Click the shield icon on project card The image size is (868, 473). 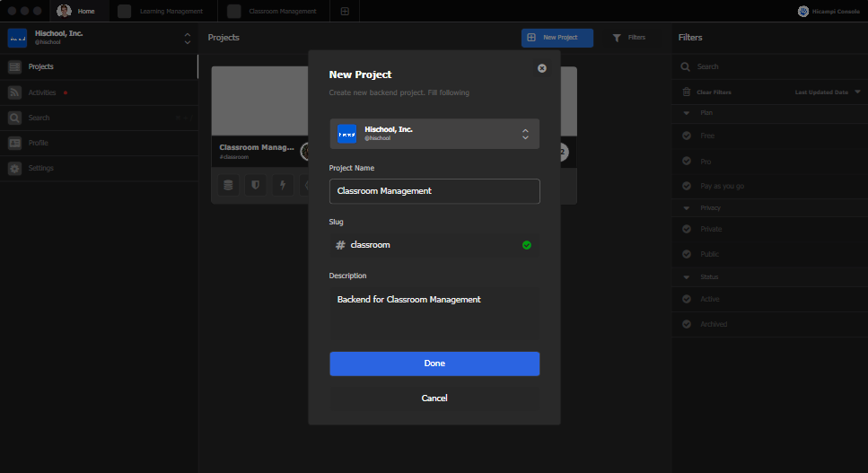pos(256,186)
